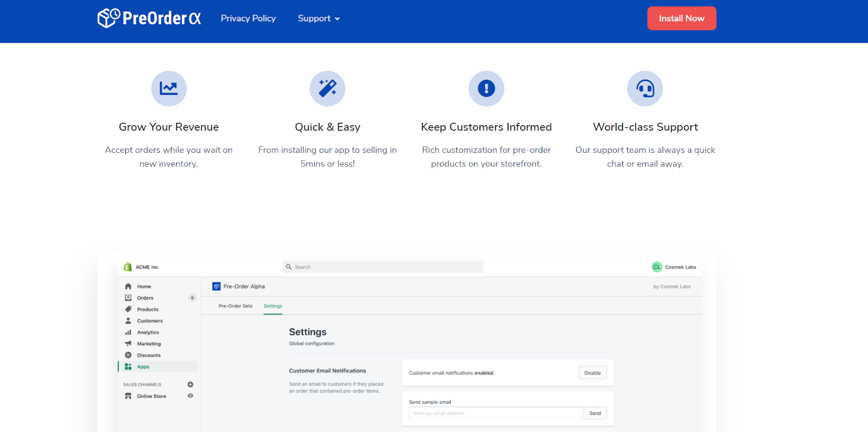Switch to the Pre-Order Sets tab
The image size is (868, 432).
pos(235,306)
